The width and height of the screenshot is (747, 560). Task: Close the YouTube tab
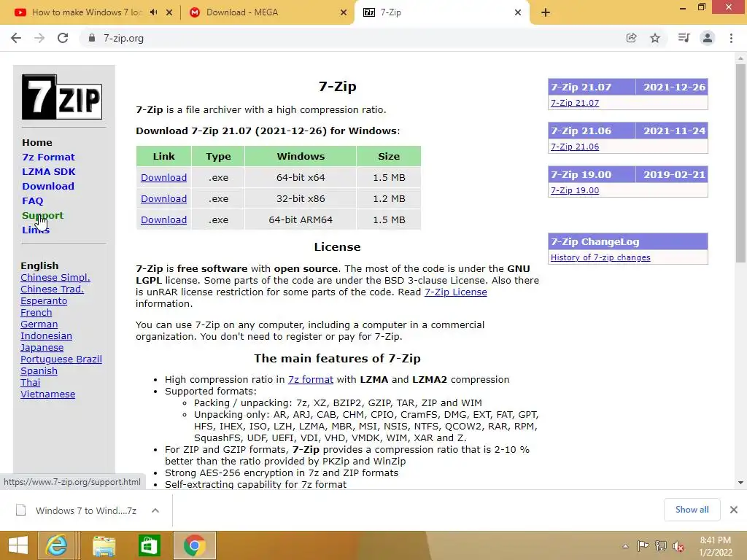(x=169, y=12)
